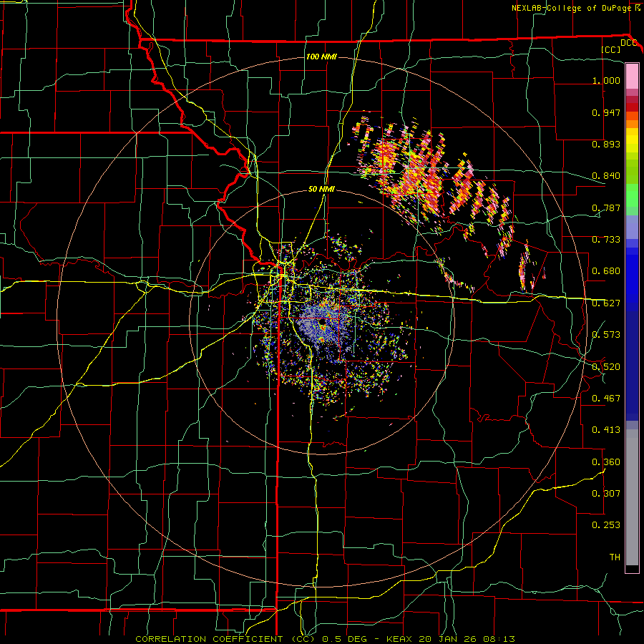Pick the large gray segment of the color bar

tap(632, 497)
